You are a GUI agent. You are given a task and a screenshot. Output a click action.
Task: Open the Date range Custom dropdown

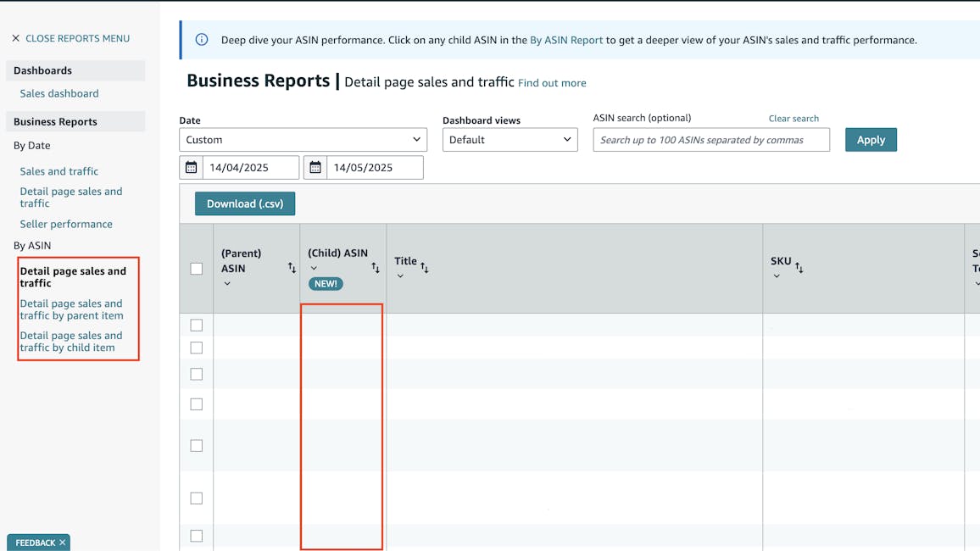coord(303,140)
